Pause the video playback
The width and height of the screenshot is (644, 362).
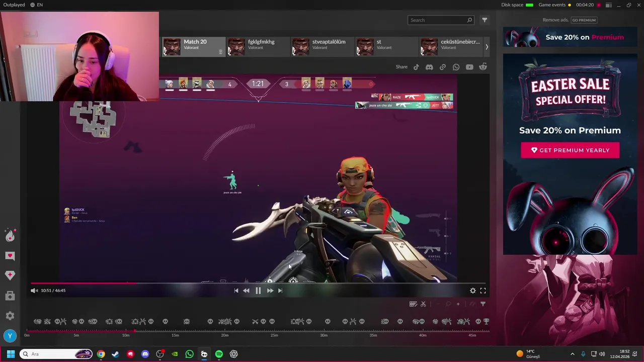[258, 291]
